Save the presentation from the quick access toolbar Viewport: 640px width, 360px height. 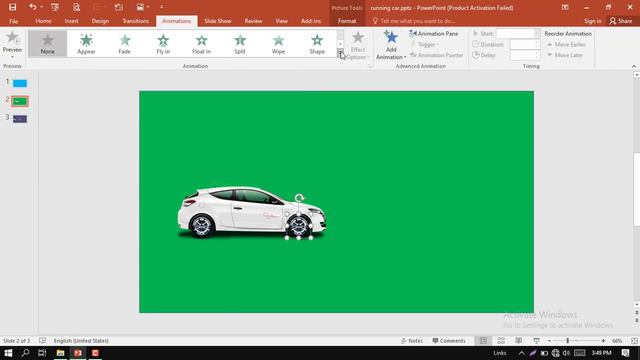(x=13, y=7)
